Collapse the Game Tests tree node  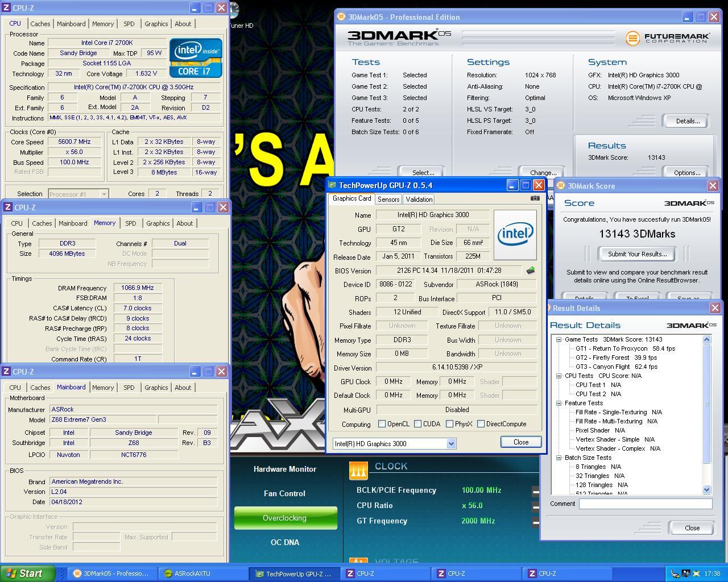pos(559,339)
